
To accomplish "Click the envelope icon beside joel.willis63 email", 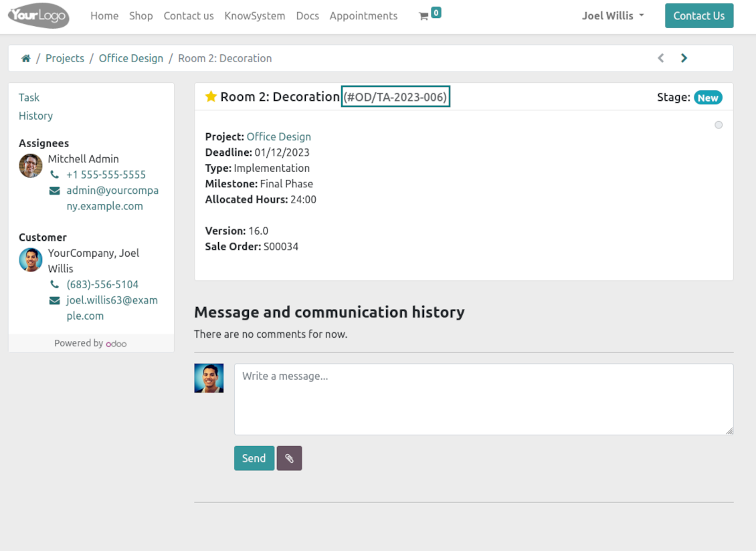I will point(54,301).
